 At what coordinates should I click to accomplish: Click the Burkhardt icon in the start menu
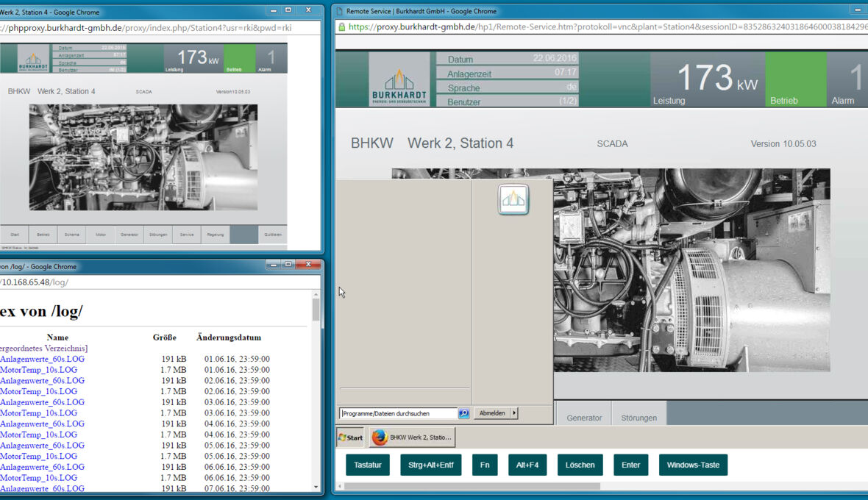pos(513,199)
